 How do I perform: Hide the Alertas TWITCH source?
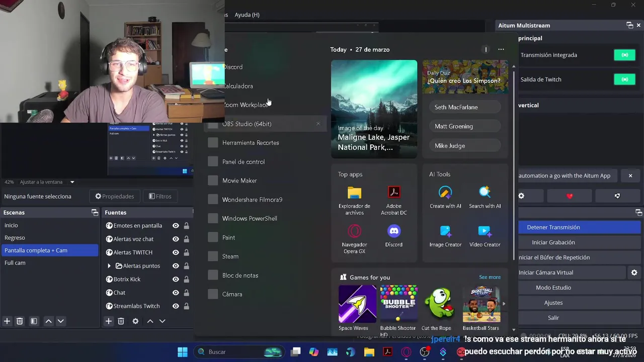[176, 252]
